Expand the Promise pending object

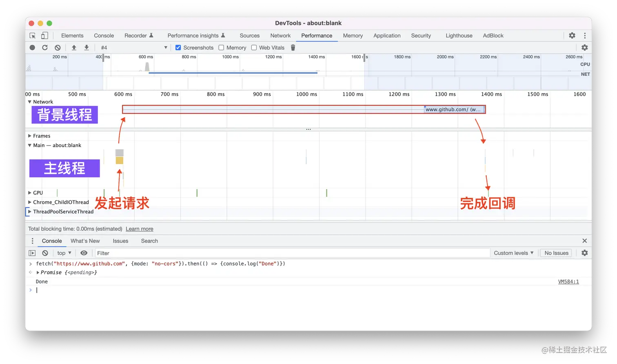pyautogui.click(x=38, y=273)
